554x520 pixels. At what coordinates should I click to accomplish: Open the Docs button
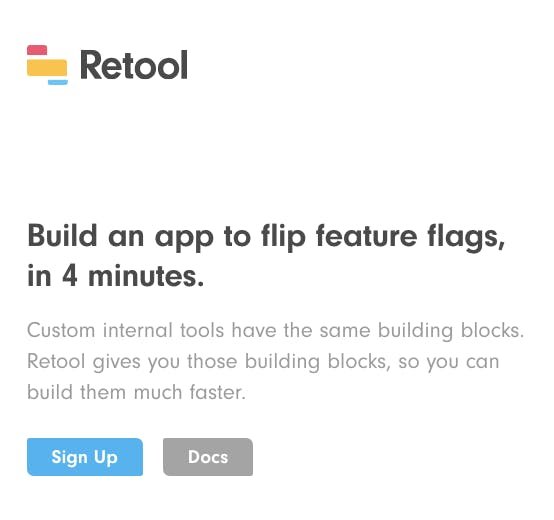208,457
